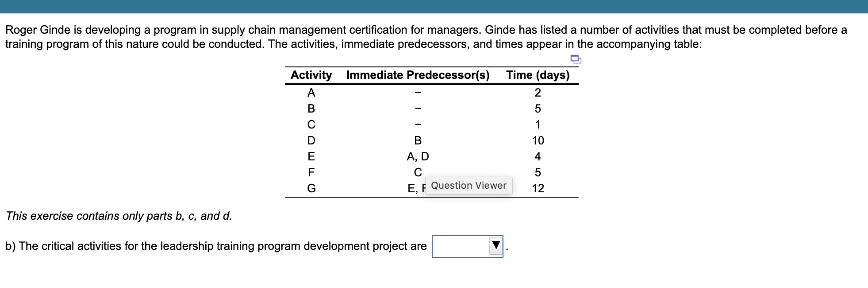The image size is (868, 288).
Task: Click the Question Viewer button
Action: [x=469, y=185]
